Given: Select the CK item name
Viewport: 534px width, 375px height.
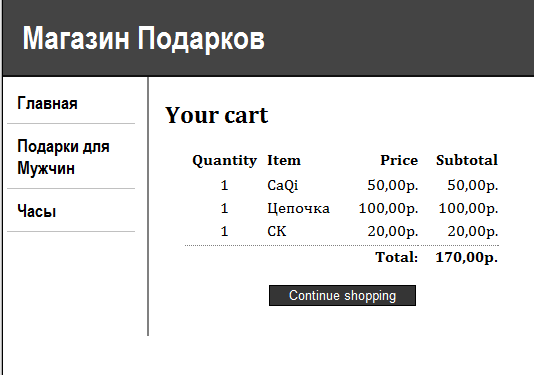Looking at the screenshot, I should click(277, 231).
